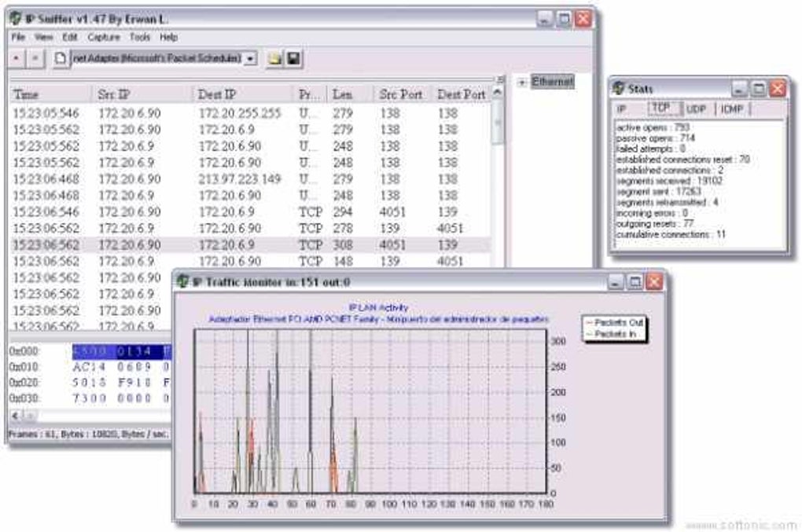Image resolution: width=802 pixels, height=532 pixels.
Task: Switch to the UDP stats tab
Action: coord(696,109)
